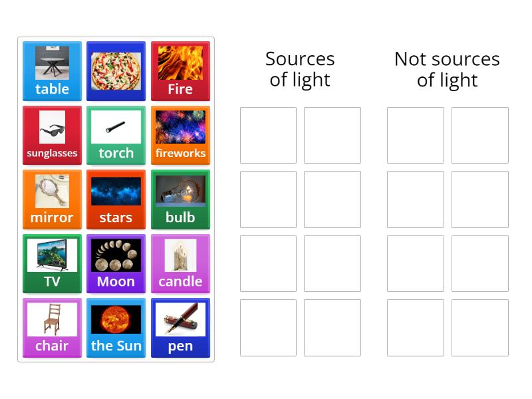Pick the Fire card
Screen dimensions: 532x399
coord(180,71)
